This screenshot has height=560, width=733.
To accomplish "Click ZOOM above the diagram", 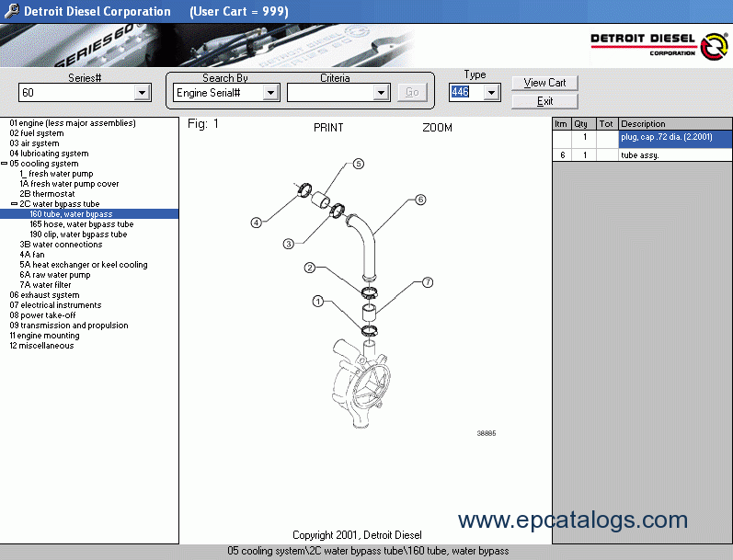I will pos(437,128).
